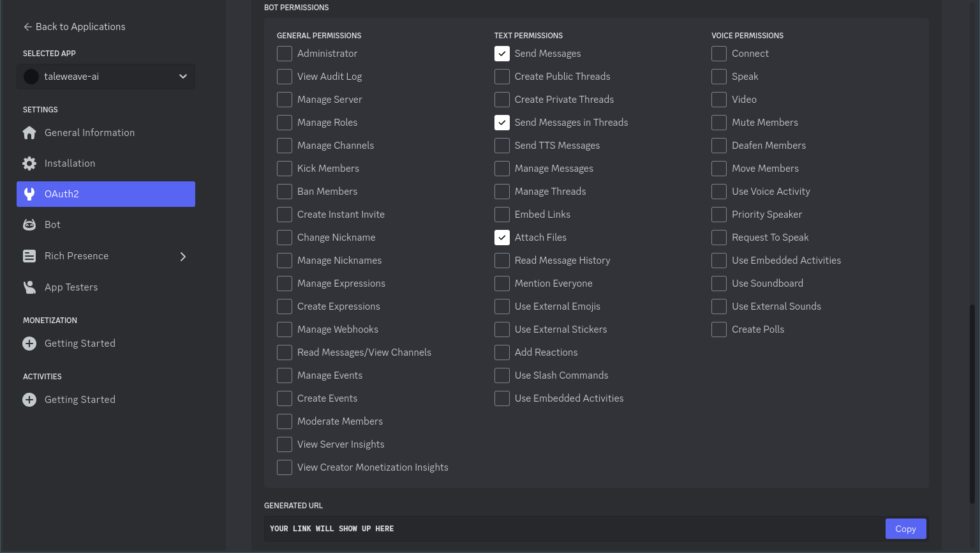Open the Bot settings page
The width and height of the screenshot is (980, 553).
point(106,225)
